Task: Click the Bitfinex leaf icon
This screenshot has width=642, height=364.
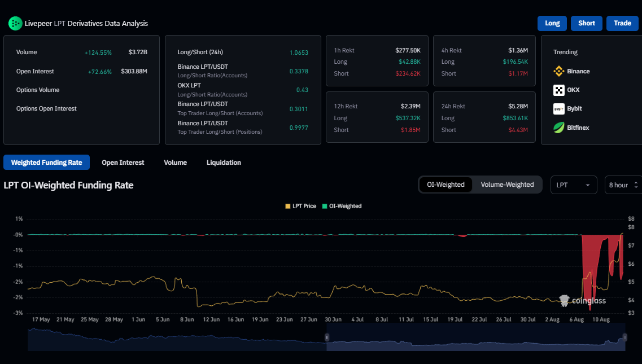Action: (x=558, y=128)
